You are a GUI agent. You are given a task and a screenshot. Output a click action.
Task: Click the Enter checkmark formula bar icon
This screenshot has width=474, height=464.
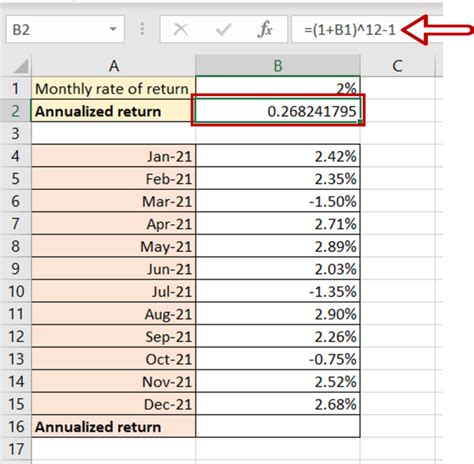point(223,30)
